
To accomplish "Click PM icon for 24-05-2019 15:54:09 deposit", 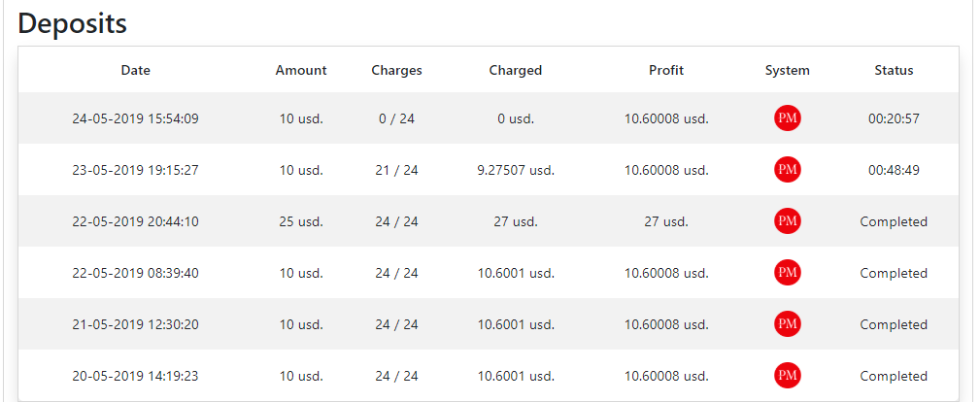I will [x=788, y=118].
